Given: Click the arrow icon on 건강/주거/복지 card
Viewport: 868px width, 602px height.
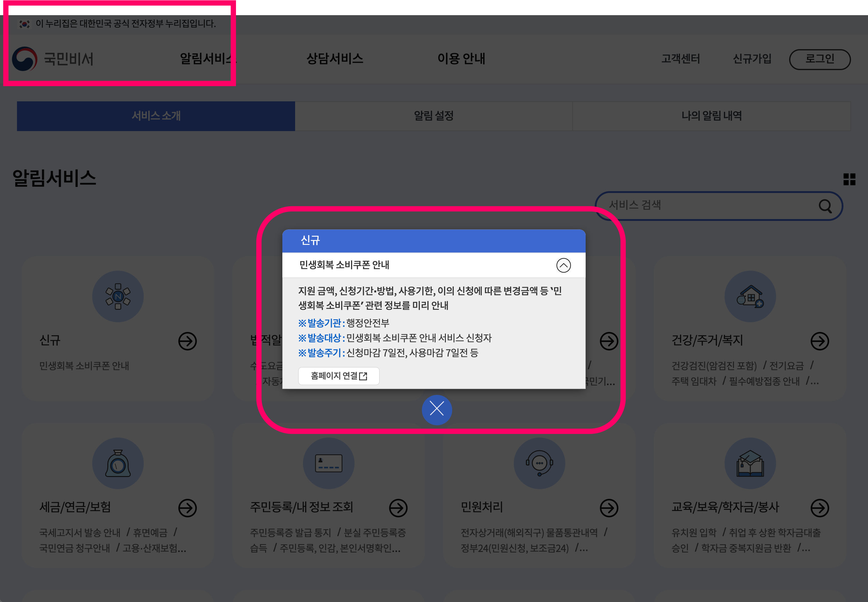Looking at the screenshot, I should tap(820, 341).
